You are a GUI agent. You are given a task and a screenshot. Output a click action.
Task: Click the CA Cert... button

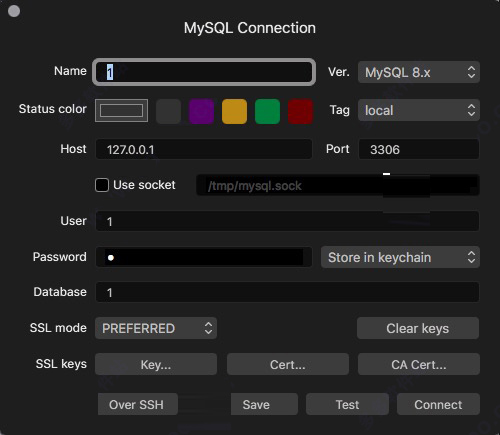click(419, 364)
